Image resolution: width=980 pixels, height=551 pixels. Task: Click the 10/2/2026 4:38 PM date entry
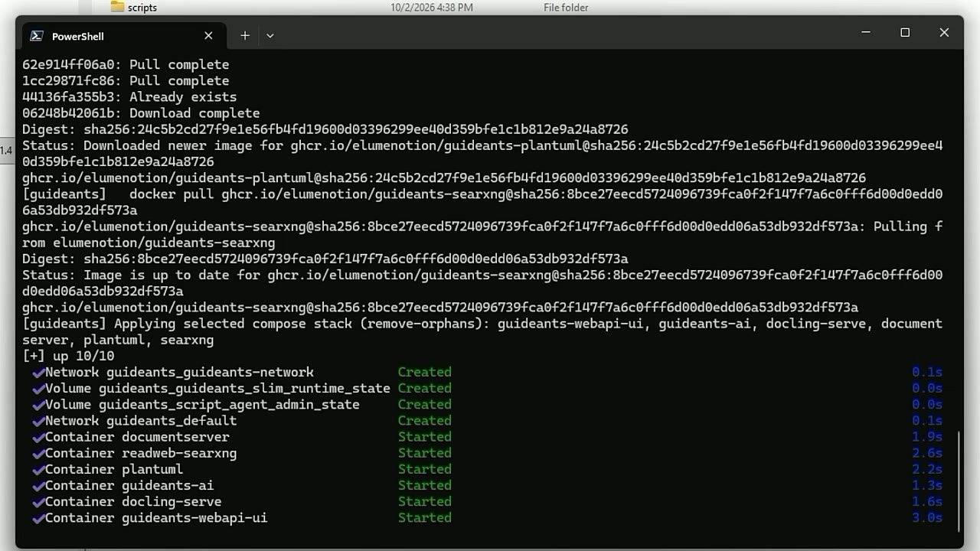[432, 8]
